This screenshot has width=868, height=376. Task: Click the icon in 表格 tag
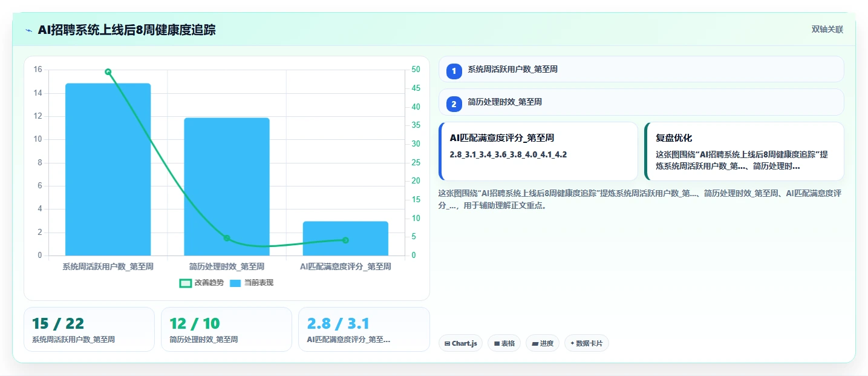(497, 343)
